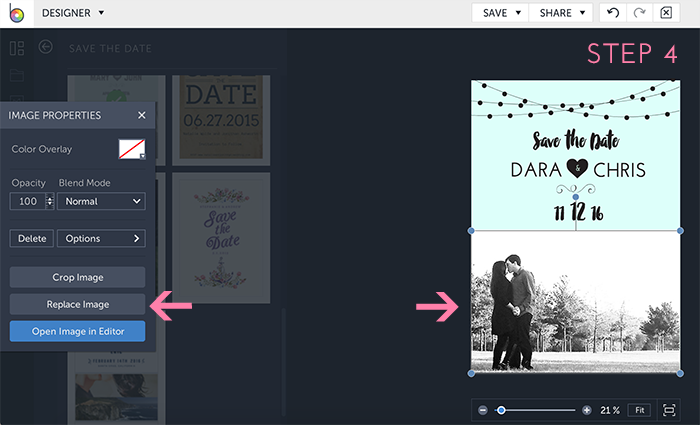Click the 11 12 16 date text
The image size is (700, 425).
coord(578,212)
